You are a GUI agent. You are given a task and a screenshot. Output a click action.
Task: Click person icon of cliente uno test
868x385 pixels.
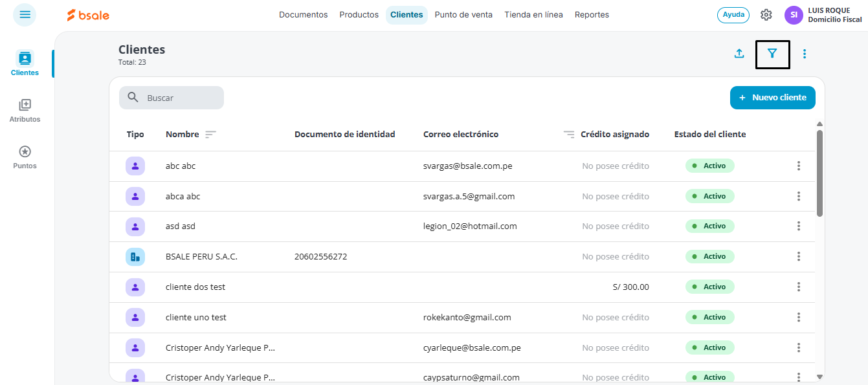135,317
